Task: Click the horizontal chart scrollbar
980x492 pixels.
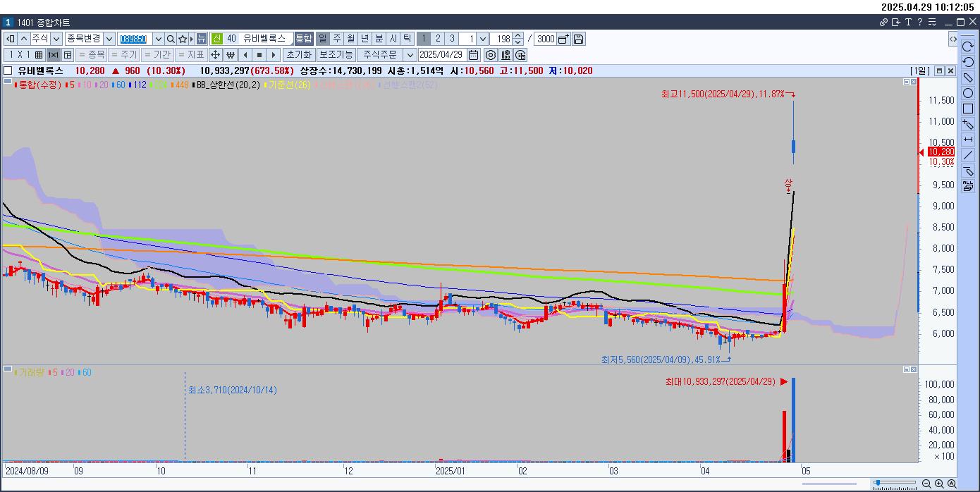Action: click(829, 484)
